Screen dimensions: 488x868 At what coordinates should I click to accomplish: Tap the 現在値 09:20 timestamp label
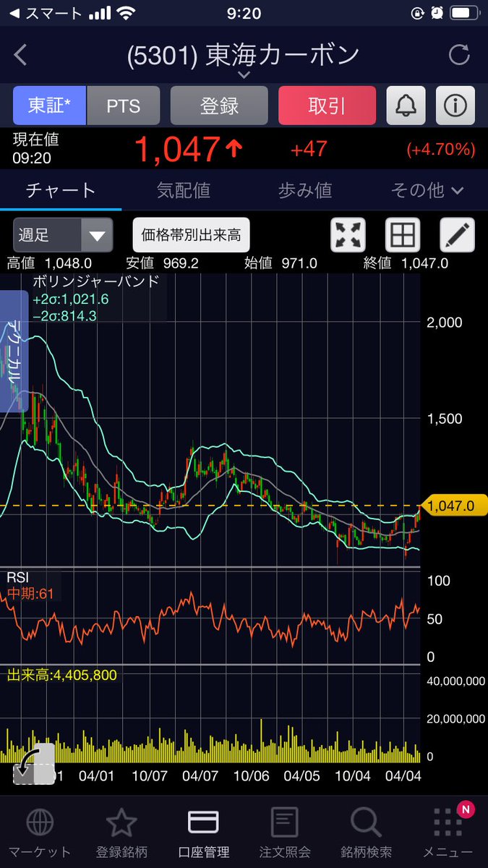tap(35, 148)
